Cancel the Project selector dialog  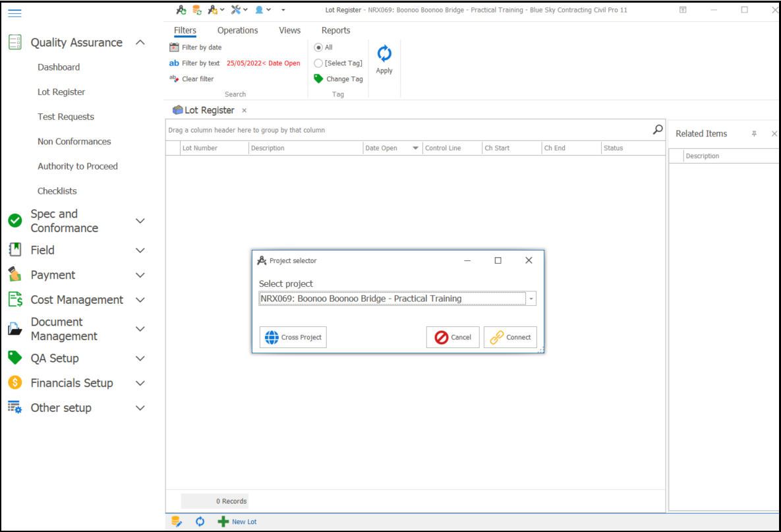tap(453, 337)
